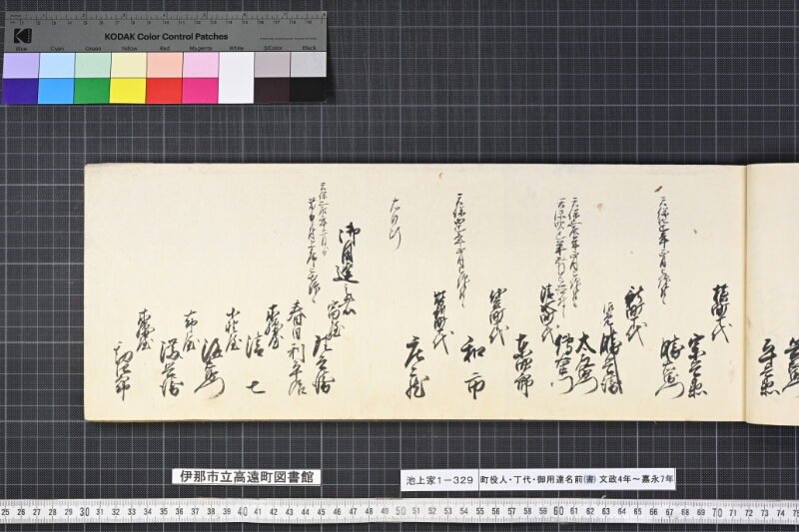Pick the pale lavender tint patch under 'Blue'
The height and width of the screenshot is (532, 799).
point(20,65)
